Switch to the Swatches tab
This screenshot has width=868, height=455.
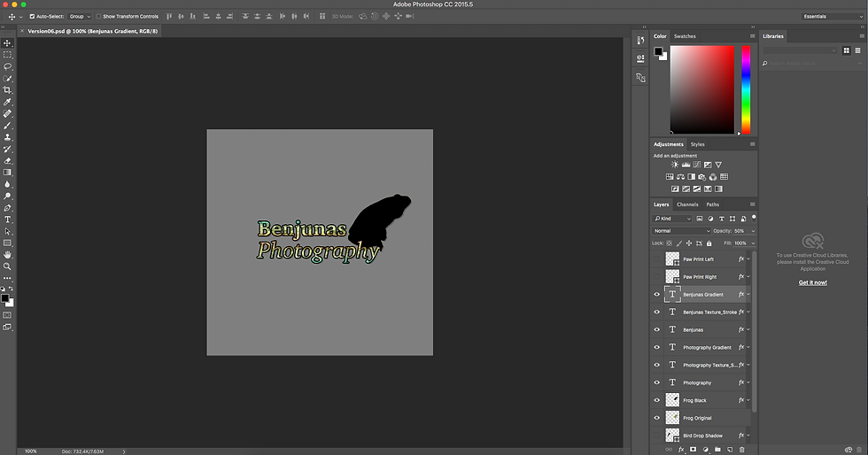[685, 36]
